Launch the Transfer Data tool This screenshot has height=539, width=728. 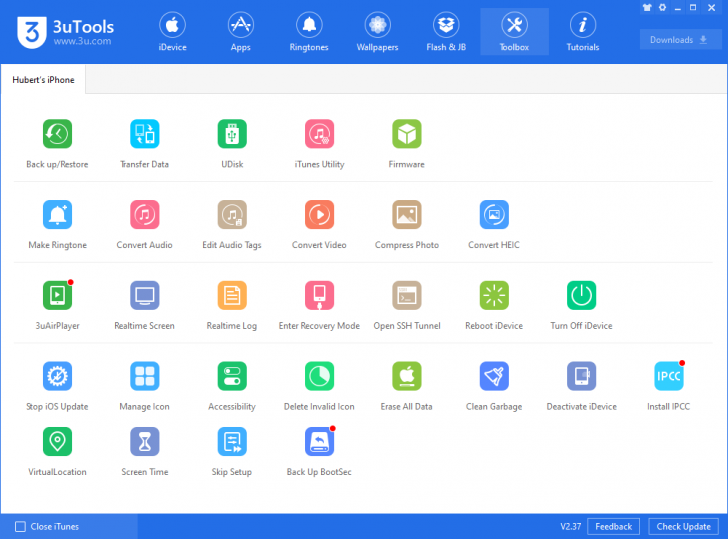[x=144, y=134]
